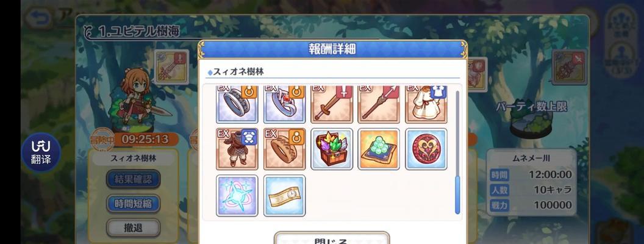
Task: Select the EX silver band ring reward
Action: click(x=237, y=105)
